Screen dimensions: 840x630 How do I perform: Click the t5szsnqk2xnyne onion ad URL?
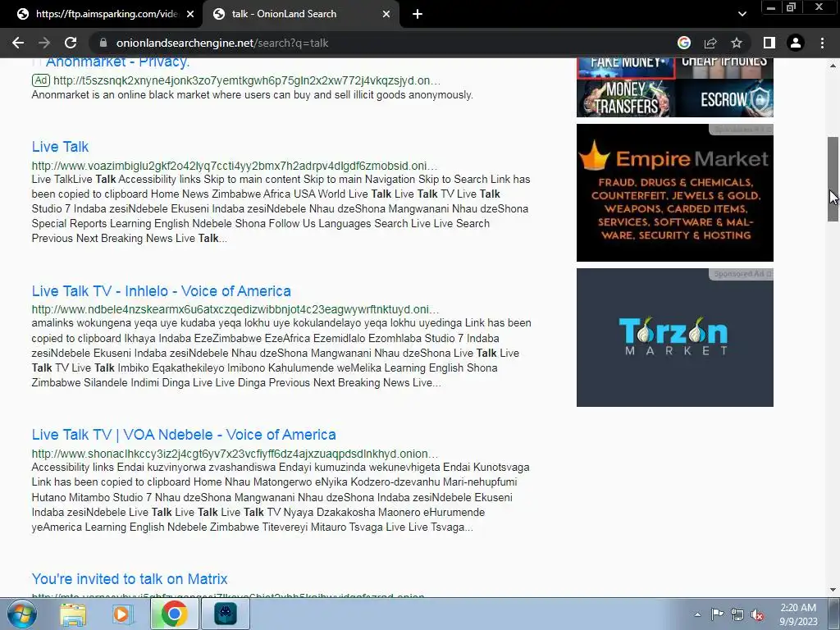pos(246,80)
